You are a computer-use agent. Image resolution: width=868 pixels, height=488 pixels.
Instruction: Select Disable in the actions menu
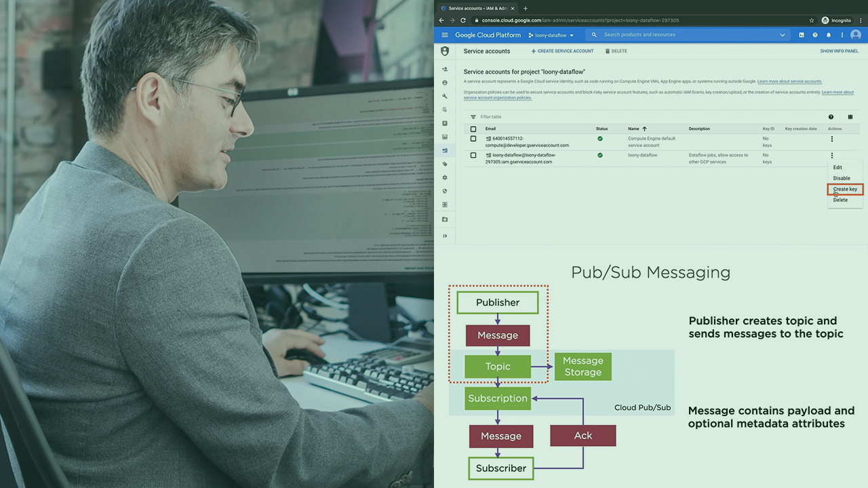click(842, 178)
